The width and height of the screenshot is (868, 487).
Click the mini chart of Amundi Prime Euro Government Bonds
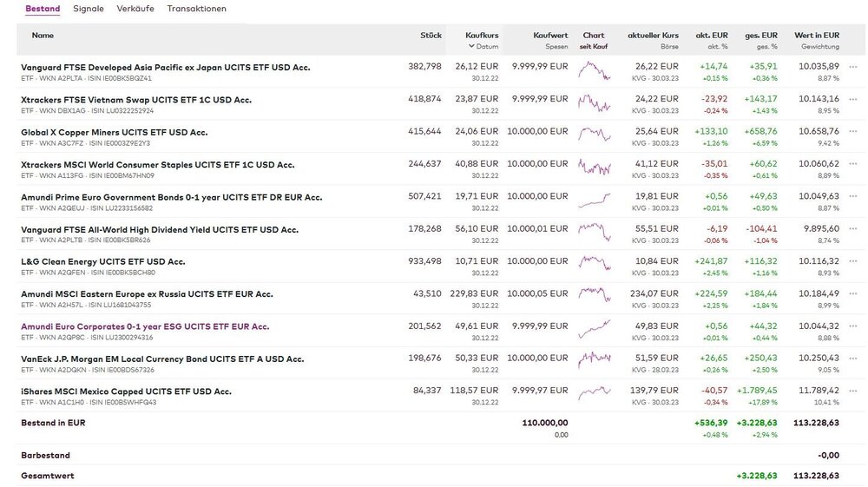(x=594, y=201)
